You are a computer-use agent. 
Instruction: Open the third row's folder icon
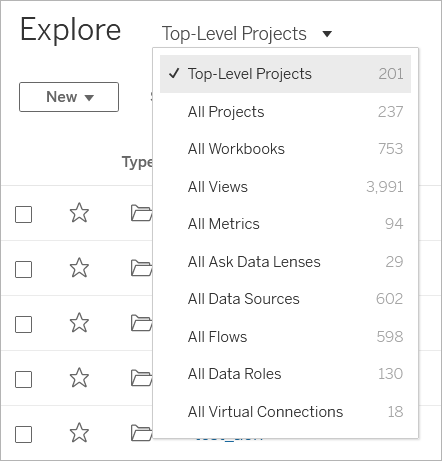(x=141, y=323)
